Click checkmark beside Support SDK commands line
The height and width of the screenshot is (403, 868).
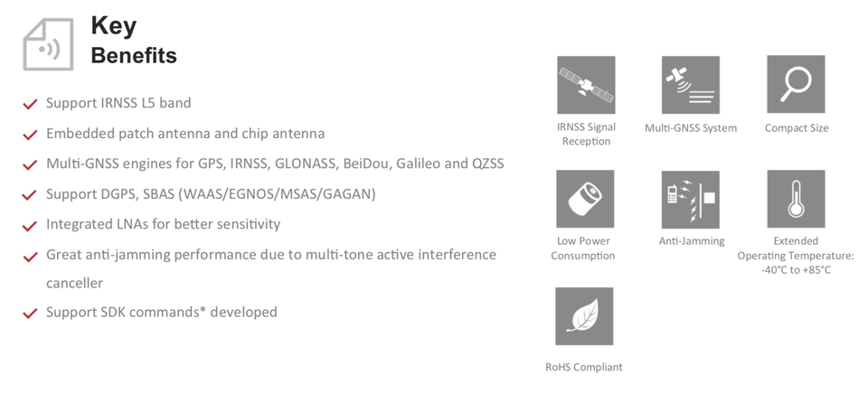30,314
